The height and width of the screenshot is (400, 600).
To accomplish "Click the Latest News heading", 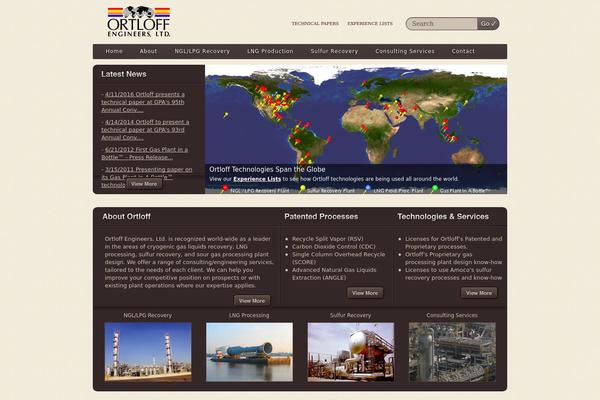I will coord(124,74).
